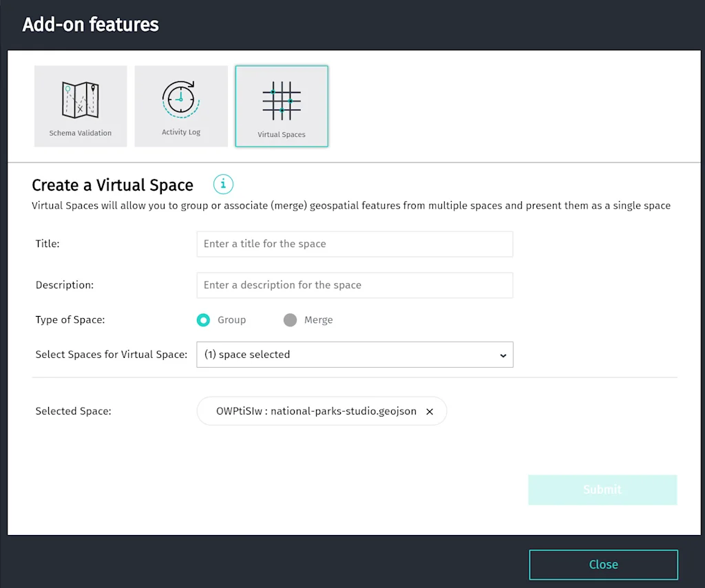Click the Select Spaces for Virtual Space label
The image size is (705, 588).
coord(112,355)
